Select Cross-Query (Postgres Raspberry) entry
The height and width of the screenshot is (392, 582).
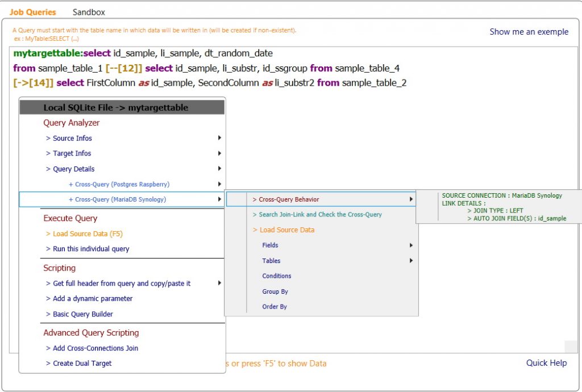pos(122,184)
